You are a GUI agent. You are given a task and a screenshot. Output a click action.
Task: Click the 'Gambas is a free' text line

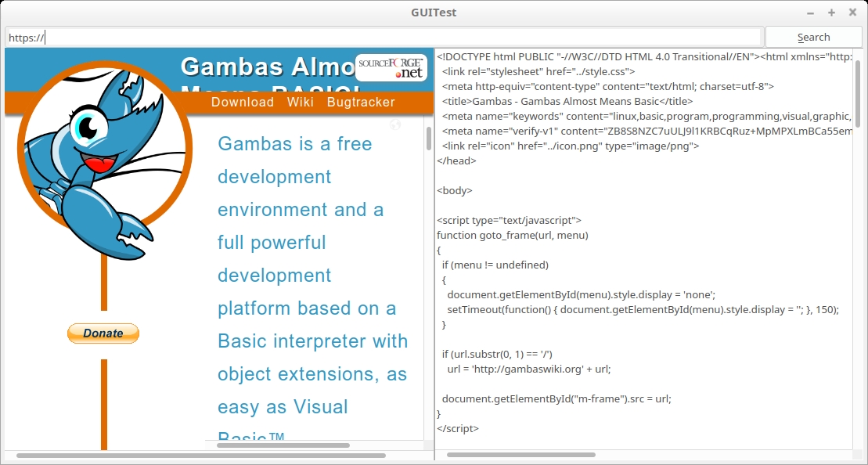[295, 144]
